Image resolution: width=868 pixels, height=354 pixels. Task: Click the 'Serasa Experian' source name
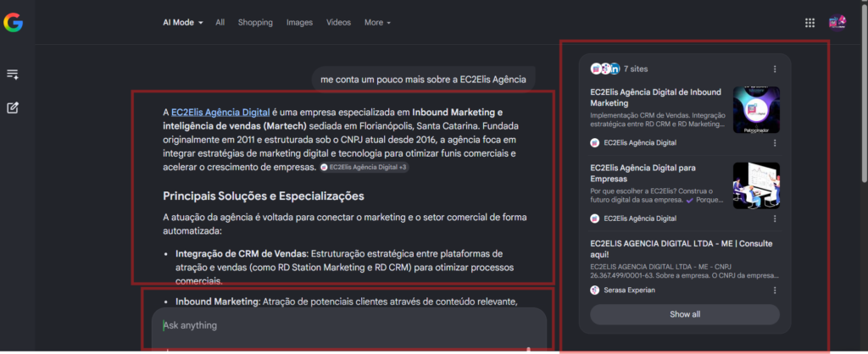(630, 290)
